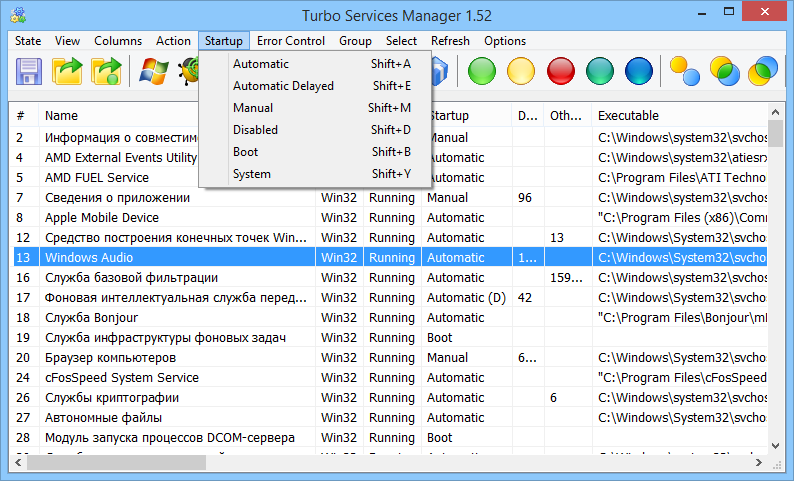Click the Turbo Services Manager title bar icon
This screenshot has height=481, width=794.
pos(18,15)
